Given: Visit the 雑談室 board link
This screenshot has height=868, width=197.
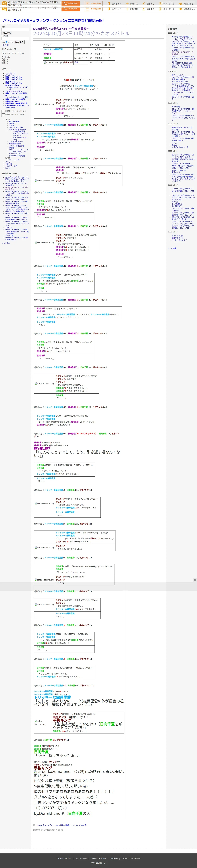Looking at the screenshot, I should tap(12, 124).
